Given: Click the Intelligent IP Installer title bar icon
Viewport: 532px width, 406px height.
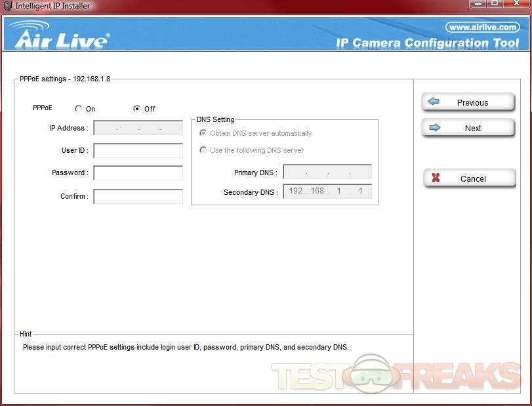Looking at the screenshot, I should click(x=8, y=6).
